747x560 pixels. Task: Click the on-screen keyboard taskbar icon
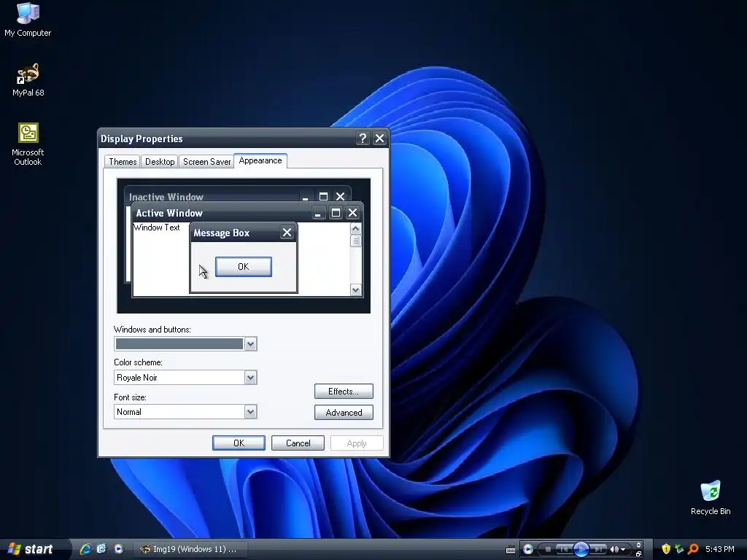click(x=510, y=550)
